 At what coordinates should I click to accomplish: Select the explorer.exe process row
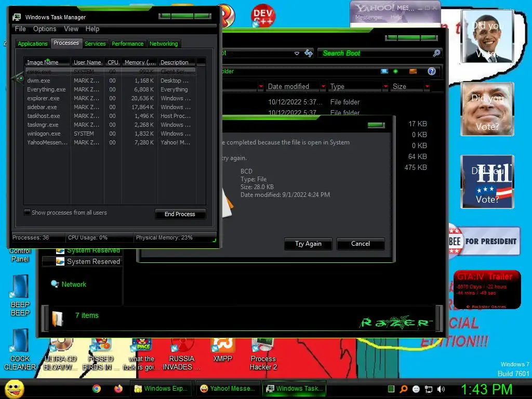point(110,98)
